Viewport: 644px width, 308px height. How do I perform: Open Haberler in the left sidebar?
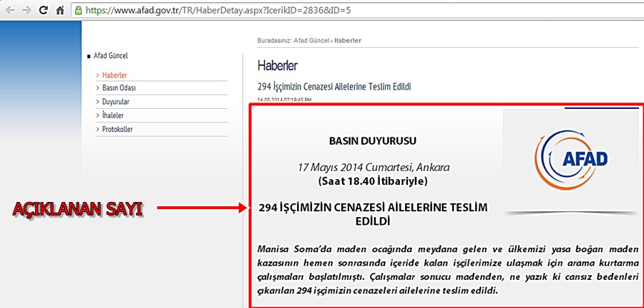coord(114,75)
